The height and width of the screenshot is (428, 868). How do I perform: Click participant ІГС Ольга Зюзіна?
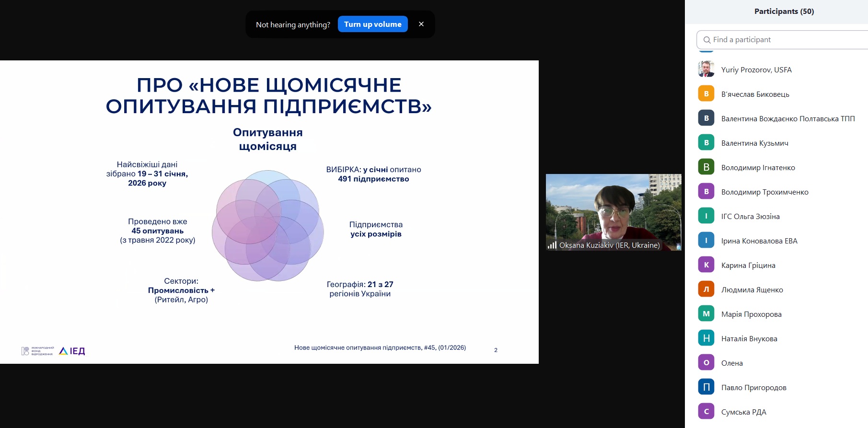tap(750, 216)
